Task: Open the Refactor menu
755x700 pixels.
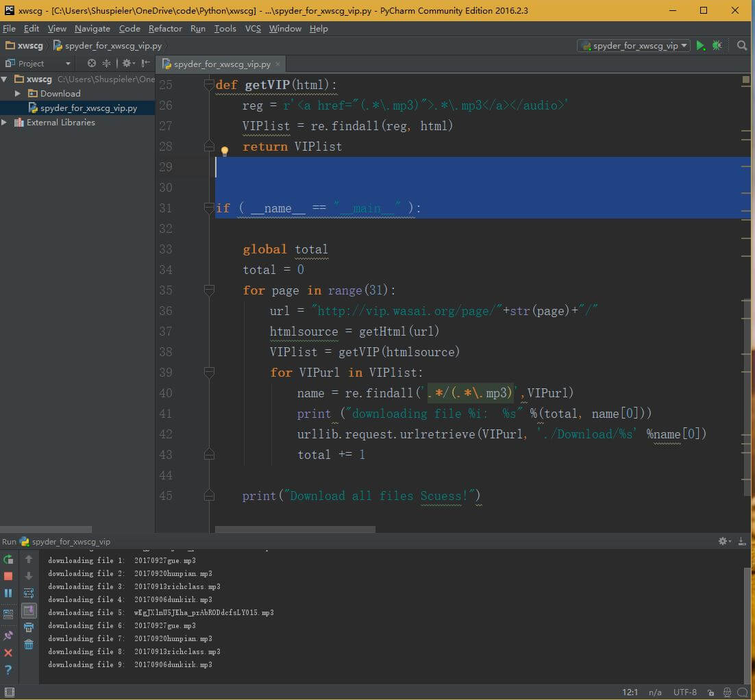Action: point(165,29)
